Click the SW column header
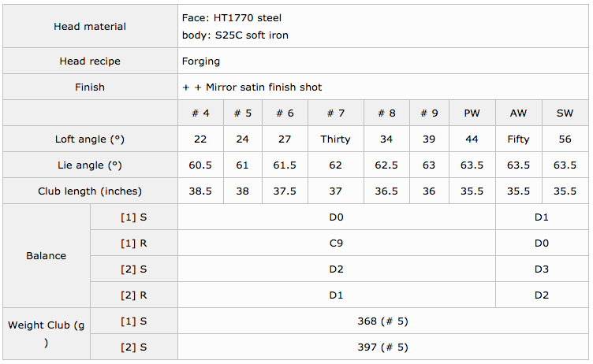 [565, 113]
